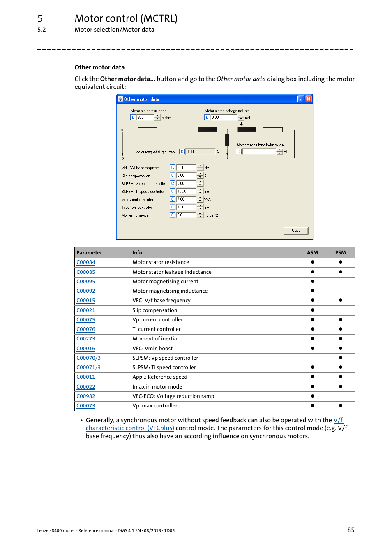Click the spinner arrows for SLPSM: Ti speed controller
The image size is (392, 555).
click(x=201, y=191)
